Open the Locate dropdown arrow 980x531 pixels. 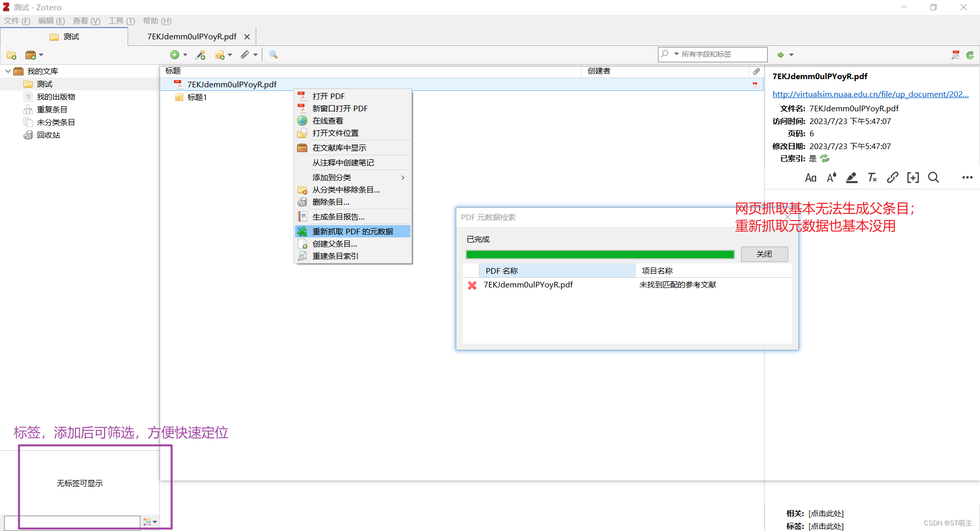click(x=791, y=55)
